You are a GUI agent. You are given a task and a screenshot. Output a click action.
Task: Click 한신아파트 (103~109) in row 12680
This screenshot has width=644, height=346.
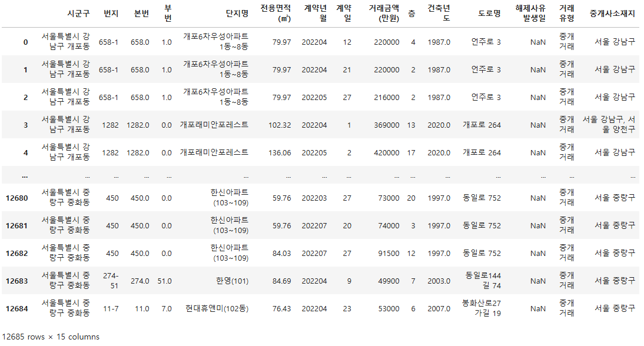point(230,198)
